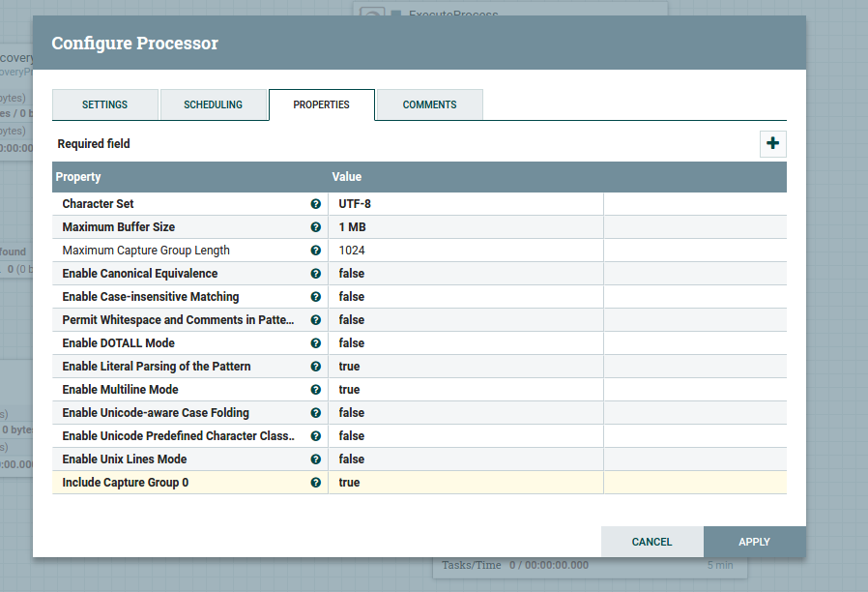This screenshot has height=592, width=868.
Task: Click the Value column header
Action: (x=347, y=177)
